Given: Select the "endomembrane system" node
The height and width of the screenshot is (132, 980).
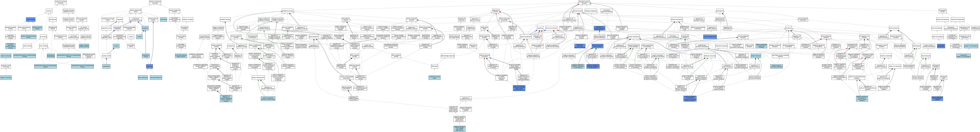Looking at the screenshot, I should click(153, 19).
